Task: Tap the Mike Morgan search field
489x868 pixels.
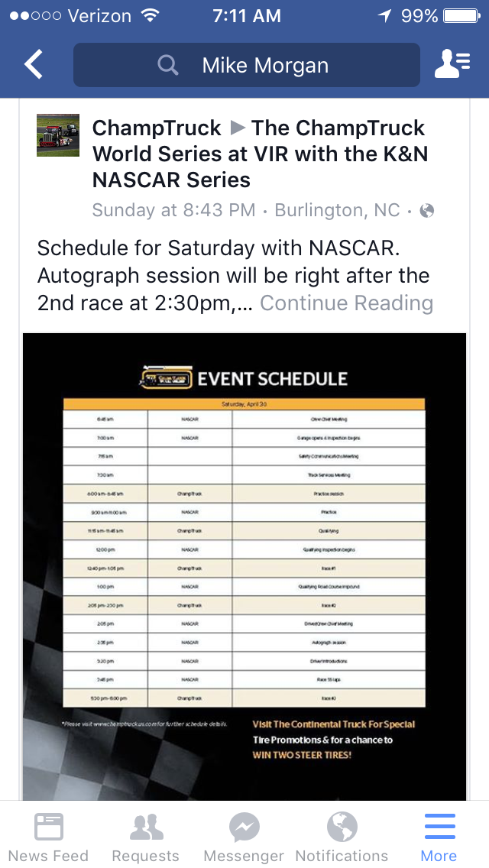Action: tap(265, 65)
